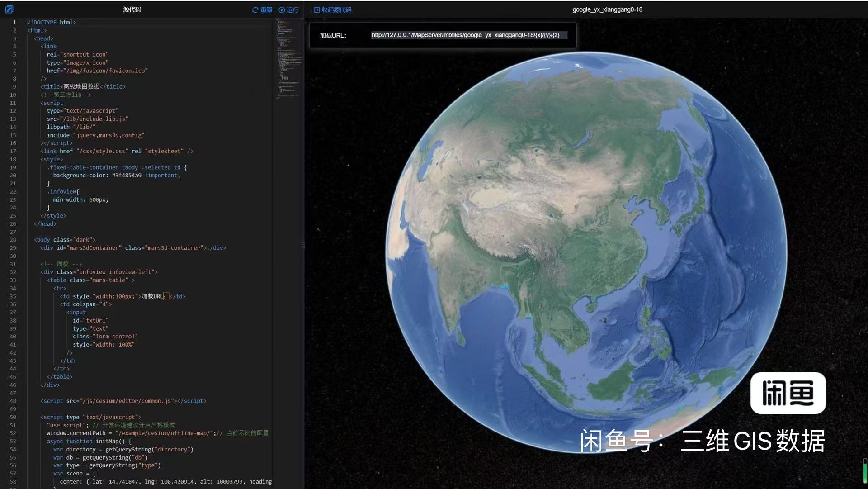
Task: Grab the vertical splitter handle between panels
Action: pyautogui.click(x=303, y=245)
